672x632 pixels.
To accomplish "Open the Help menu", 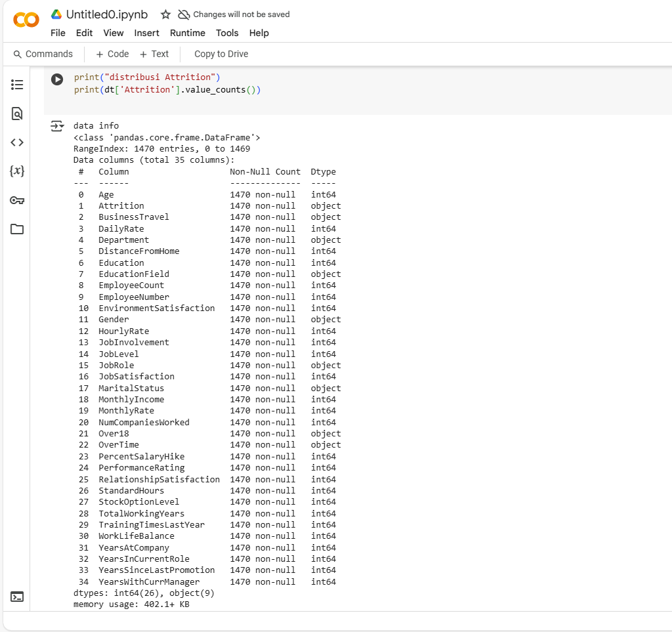I will (259, 33).
